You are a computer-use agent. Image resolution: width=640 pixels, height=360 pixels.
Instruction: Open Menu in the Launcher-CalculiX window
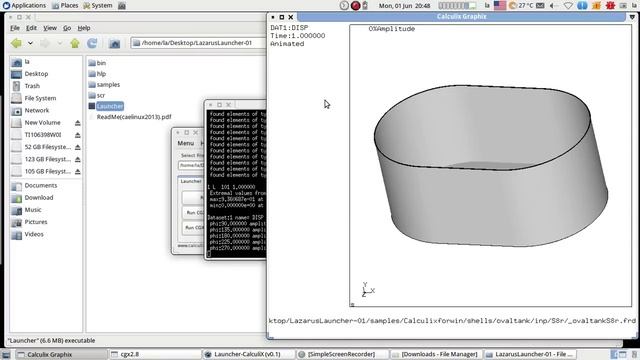(186, 143)
